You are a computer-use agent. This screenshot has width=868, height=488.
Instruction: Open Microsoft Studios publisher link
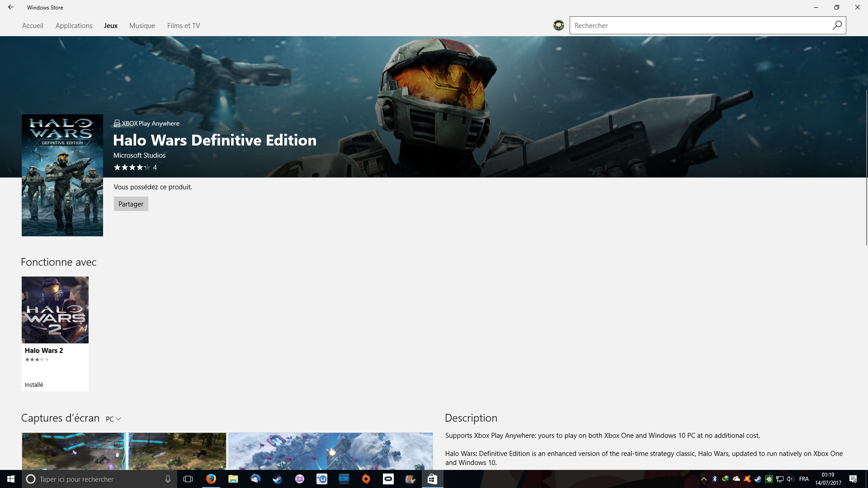139,155
